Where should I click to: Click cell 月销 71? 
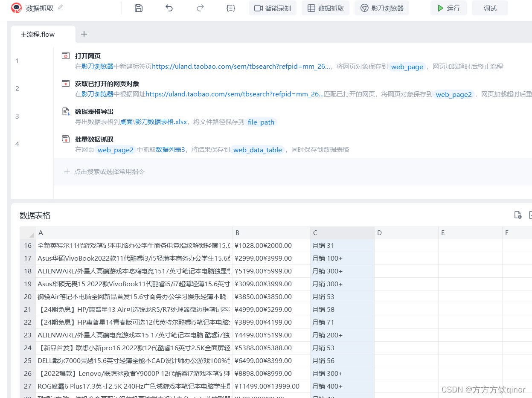(x=343, y=322)
